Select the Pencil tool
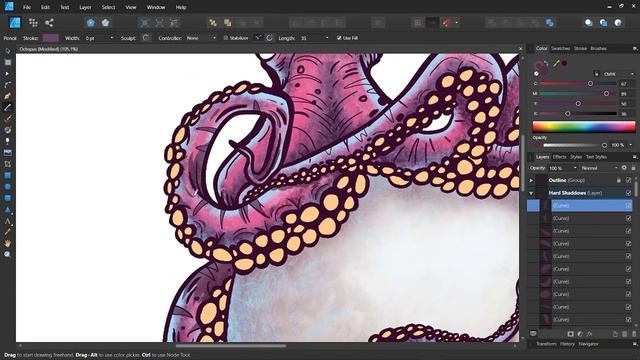Screen dimensions: 640x360 (x=7, y=107)
